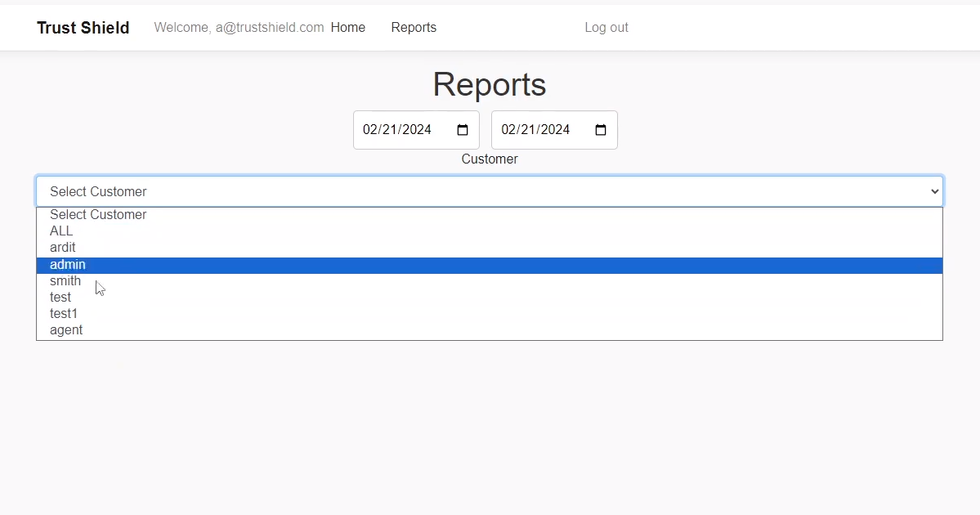Click the Trust Shield brand logo
The height and width of the screenshot is (515, 980).
click(x=83, y=28)
